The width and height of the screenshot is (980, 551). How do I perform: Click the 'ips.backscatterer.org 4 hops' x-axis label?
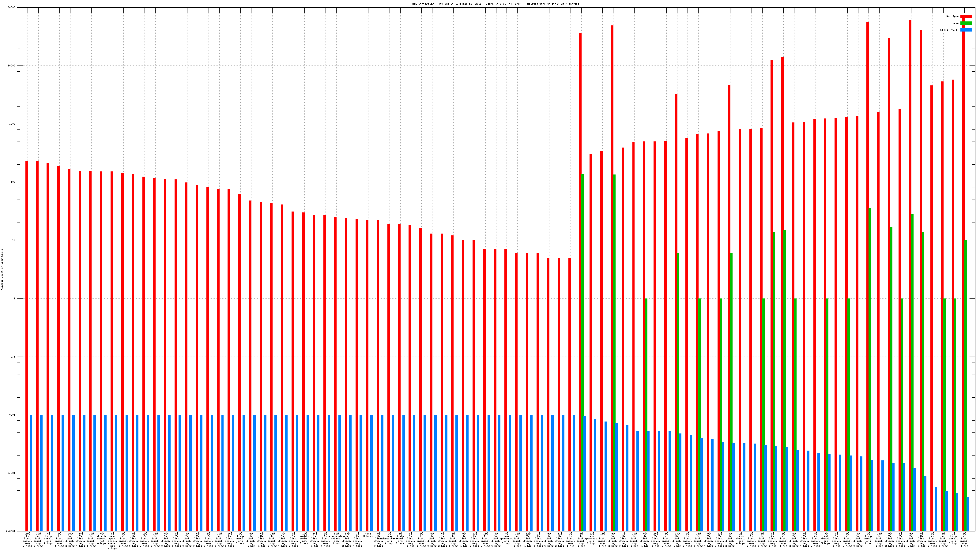(389, 538)
